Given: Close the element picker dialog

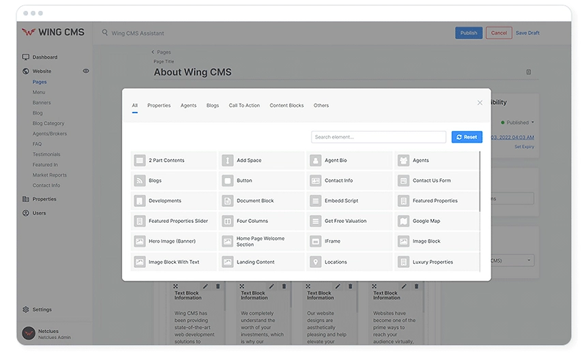Looking at the screenshot, I should pyautogui.click(x=480, y=103).
